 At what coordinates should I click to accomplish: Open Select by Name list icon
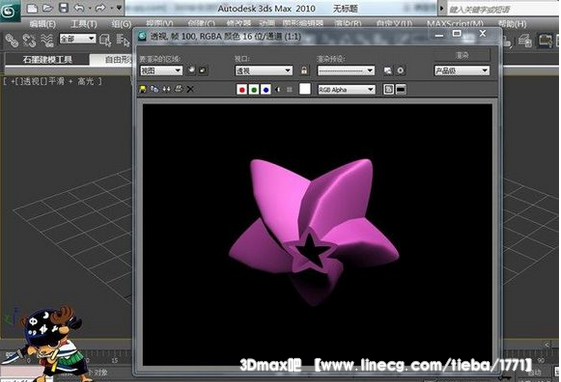(123, 40)
